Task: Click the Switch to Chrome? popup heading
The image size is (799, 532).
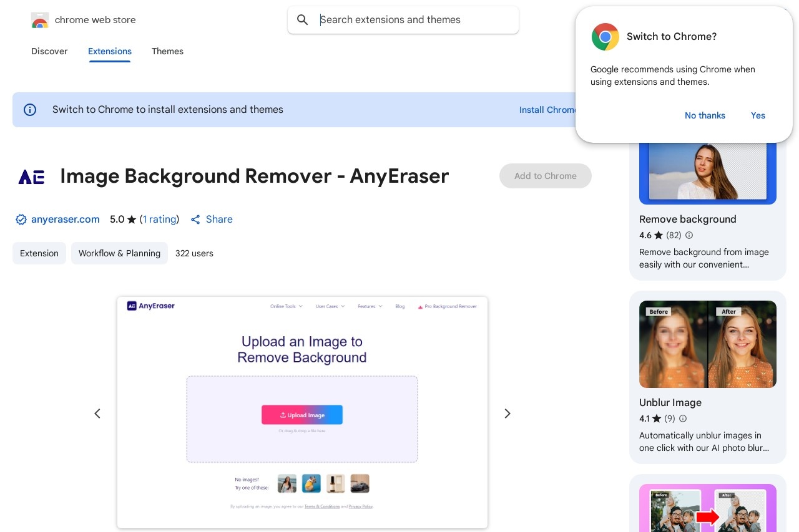Action: pos(672,37)
